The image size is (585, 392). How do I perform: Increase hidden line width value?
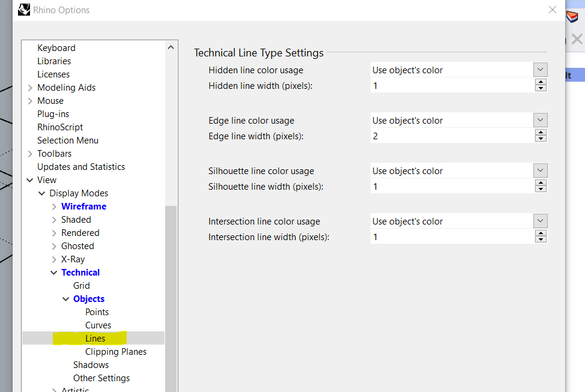[541, 82]
